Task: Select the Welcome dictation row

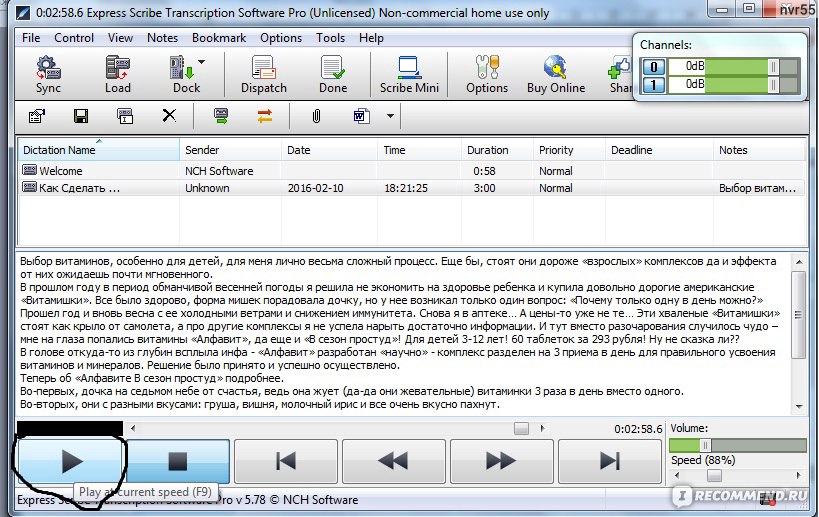Action: coord(412,171)
